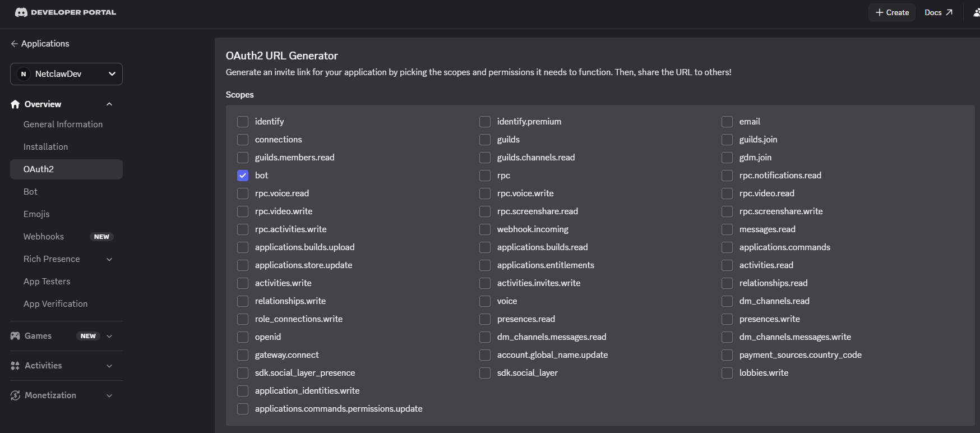
Task: Click the OAuth2 URL Generator heading
Action: click(x=281, y=56)
